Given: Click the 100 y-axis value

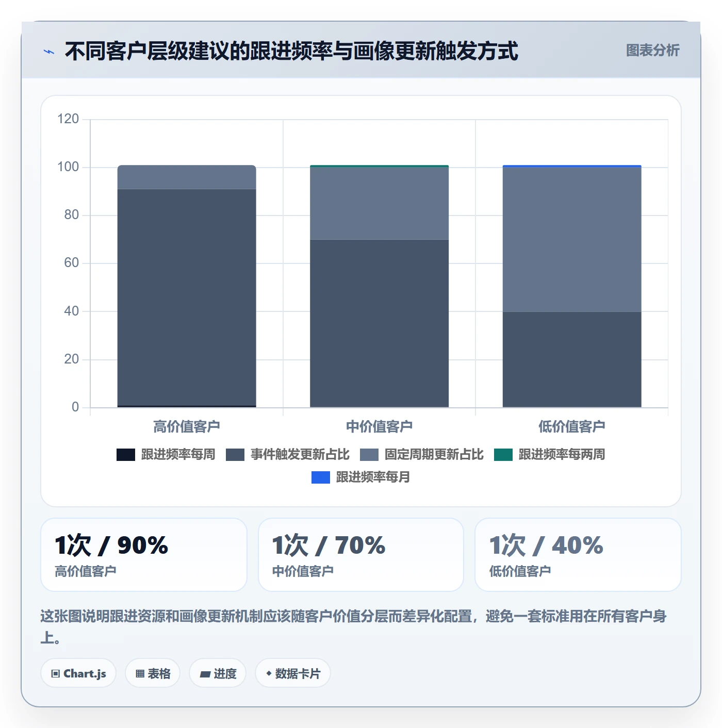Looking at the screenshot, I should click(x=68, y=167).
